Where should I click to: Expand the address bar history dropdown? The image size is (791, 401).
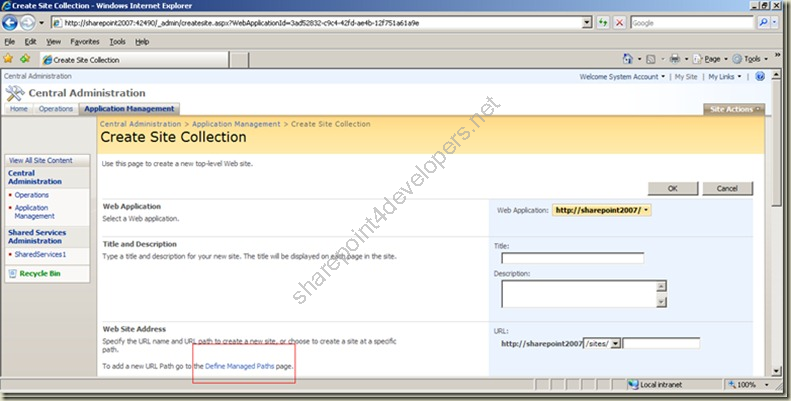coord(587,23)
